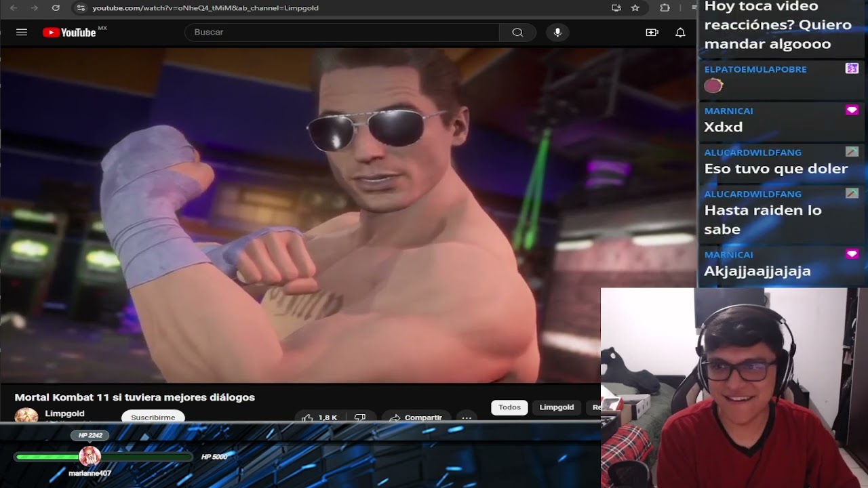
Task: Open the YouTube hamburger guide menu
Action: tap(22, 32)
